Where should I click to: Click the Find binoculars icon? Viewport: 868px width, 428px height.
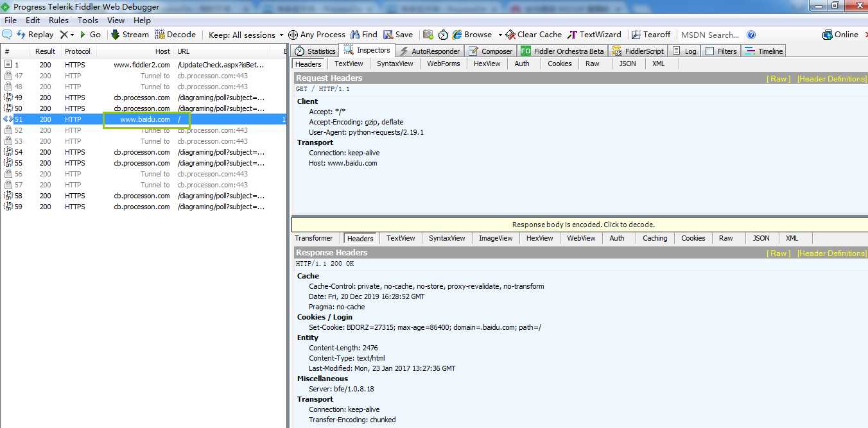(x=356, y=35)
